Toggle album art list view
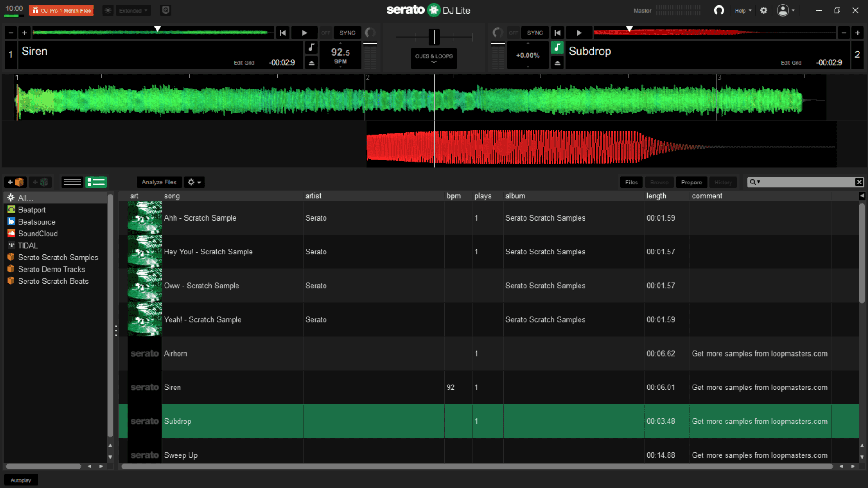The width and height of the screenshot is (868, 488). point(96,182)
